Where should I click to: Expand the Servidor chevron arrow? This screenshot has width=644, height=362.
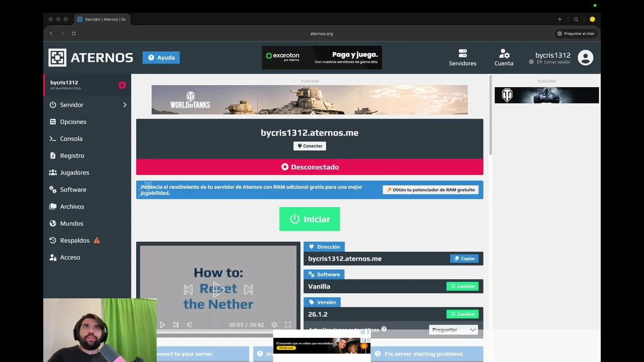click(x=125, y=105)
